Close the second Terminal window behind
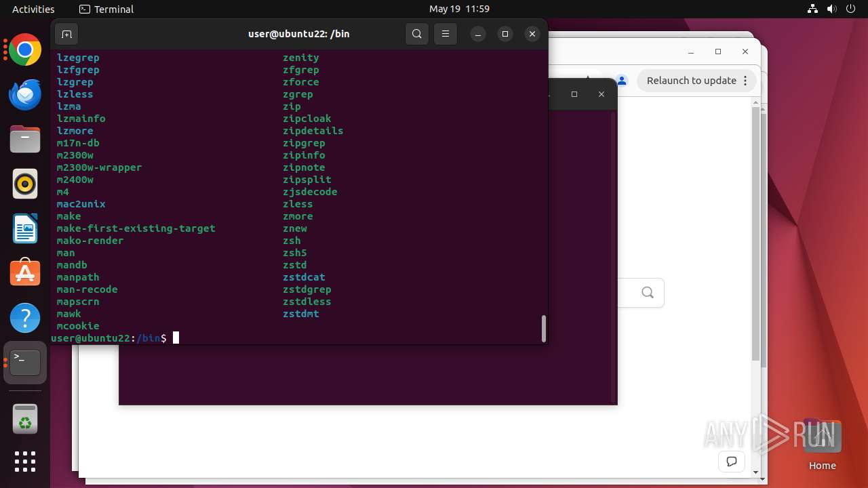The width and height of the screenshot is (868, 488). 601,94
